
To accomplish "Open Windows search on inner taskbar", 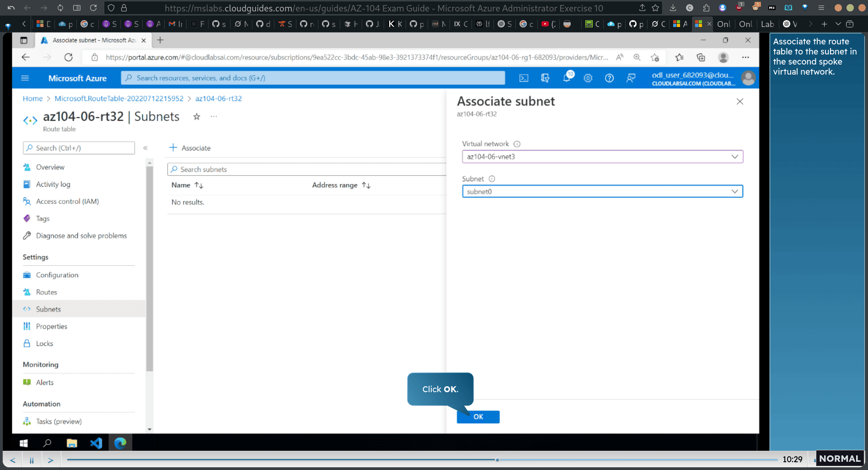I will [47, 443].
